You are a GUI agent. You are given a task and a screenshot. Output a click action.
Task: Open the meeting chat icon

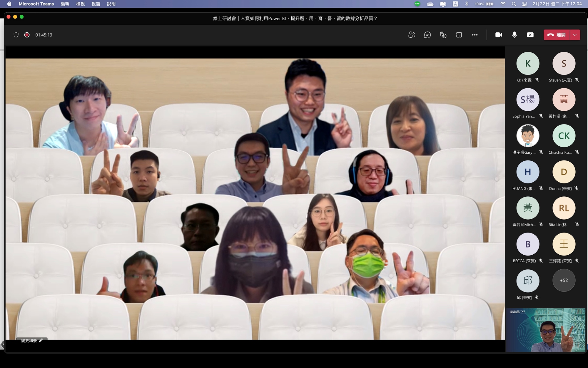pos(427,35)
